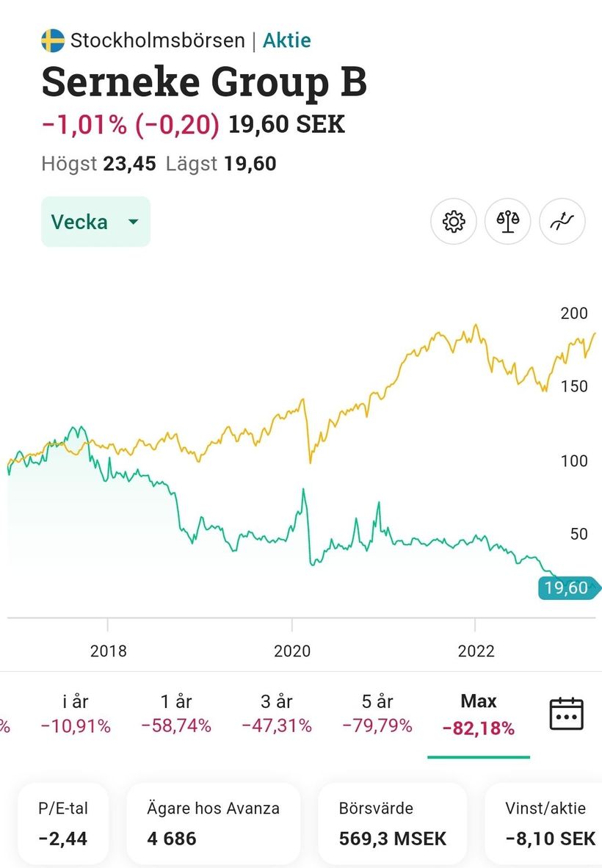
Task: Tap the Börsvärde key figure card
Action: (393, 822)
